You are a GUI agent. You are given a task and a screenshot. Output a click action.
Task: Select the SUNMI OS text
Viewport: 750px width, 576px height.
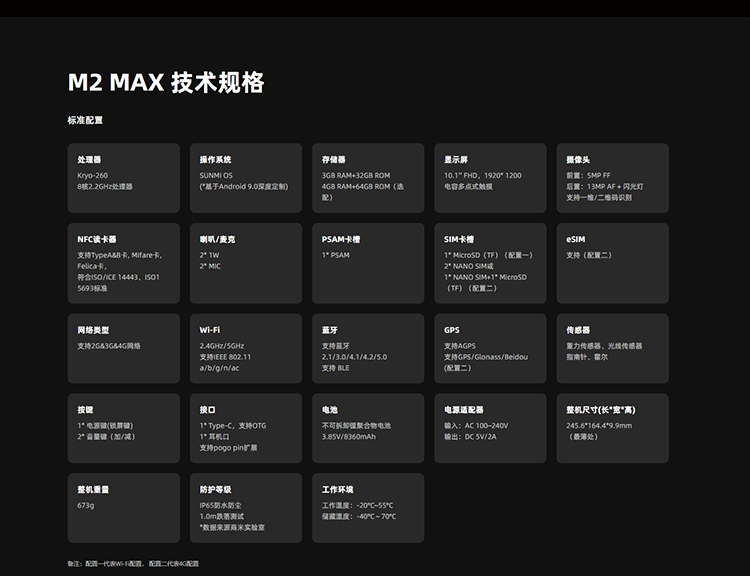point(216,175)
